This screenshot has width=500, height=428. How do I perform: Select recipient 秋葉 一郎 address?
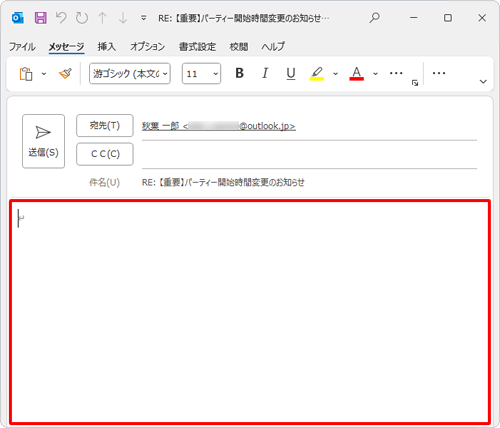pyautogui.click(x=219, y=126)
